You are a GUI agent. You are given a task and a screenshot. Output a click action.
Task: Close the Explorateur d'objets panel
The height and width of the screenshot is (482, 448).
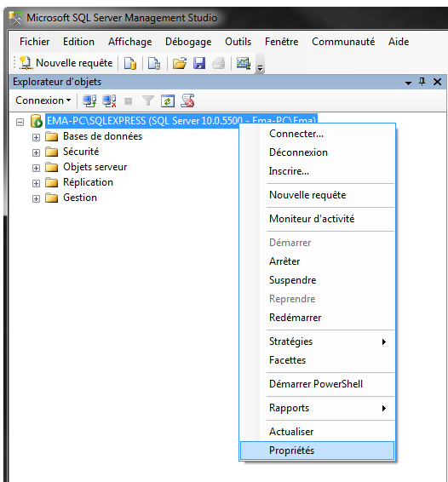[x=437, y=82]
